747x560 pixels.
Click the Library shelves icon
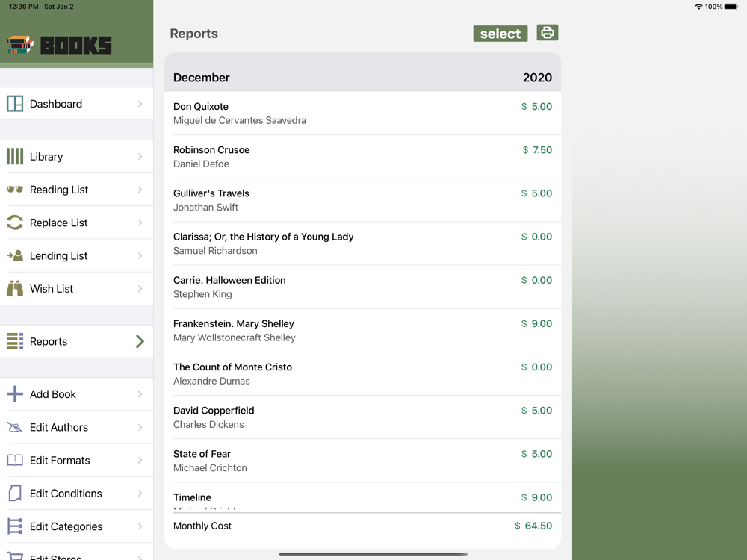click(x=15, y=156)
